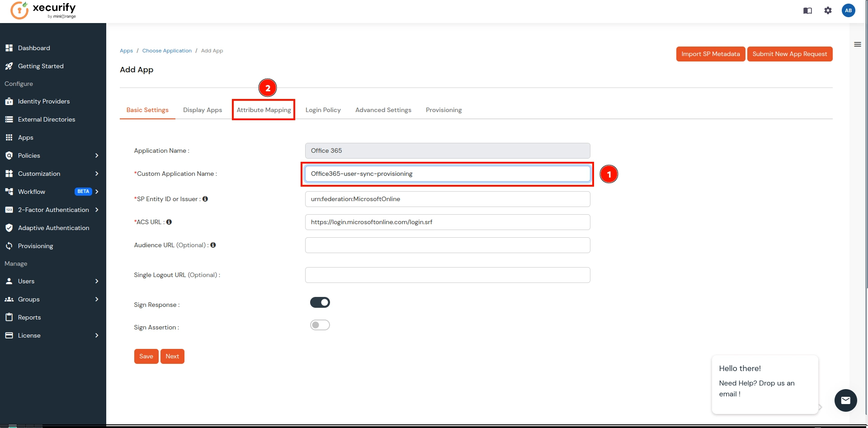
Task: Open the Provisioning sync section
Action: pos(35,246)
